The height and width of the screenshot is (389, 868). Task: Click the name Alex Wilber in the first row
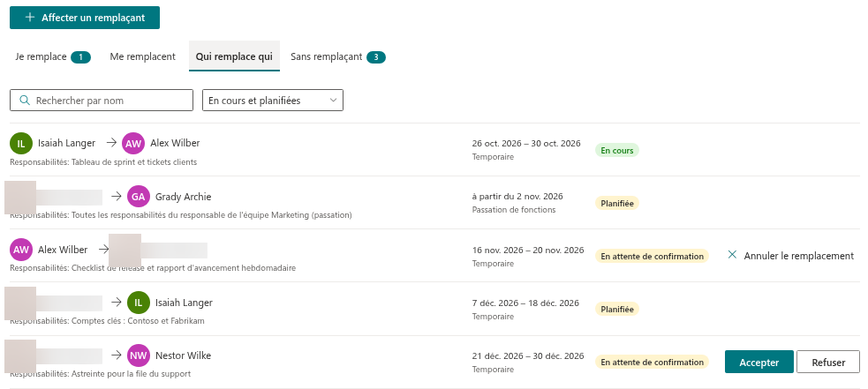(175, 143)
